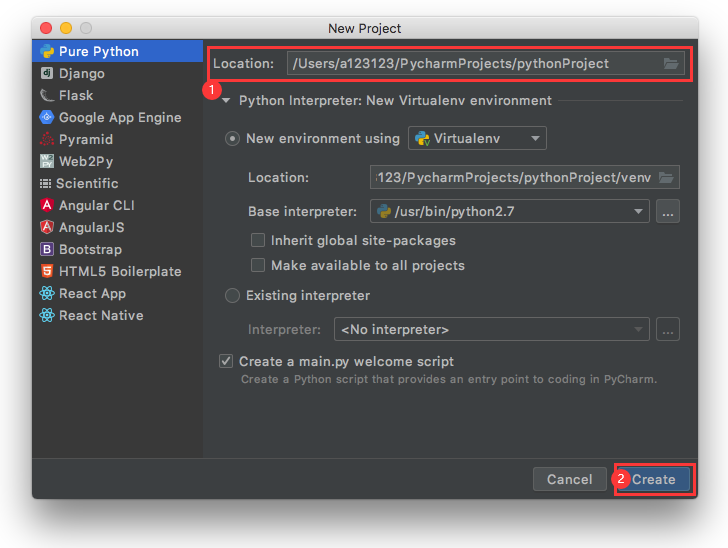Enable Inherit global site-packages checkbox

pyautogui.click(x=258, y=240)
